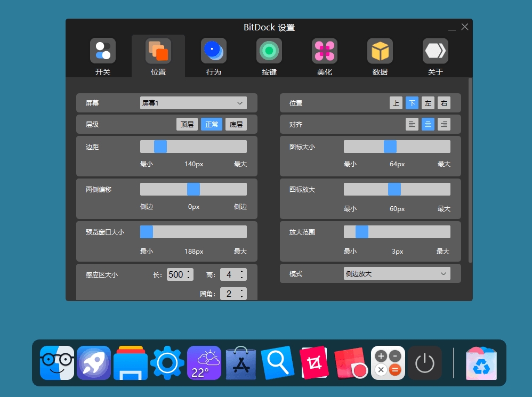Viewport: 532px width, 397px height.
Task: Open the Recycle Bin icon on the dock
Action: point(480,363)
